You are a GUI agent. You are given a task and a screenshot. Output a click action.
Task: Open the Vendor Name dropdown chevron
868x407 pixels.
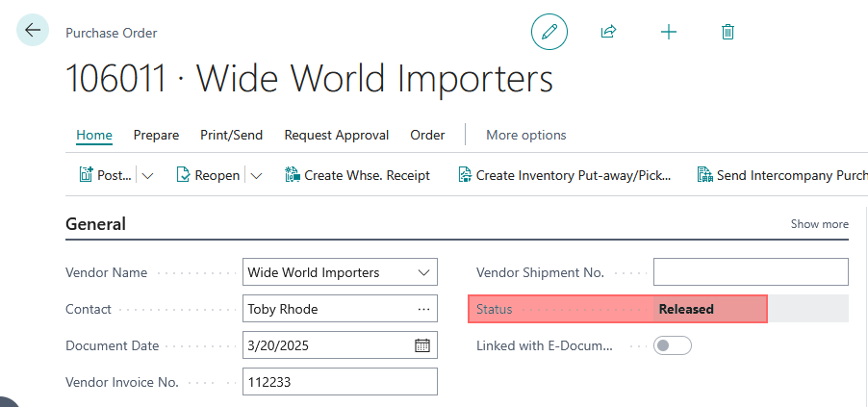(423, 272)
